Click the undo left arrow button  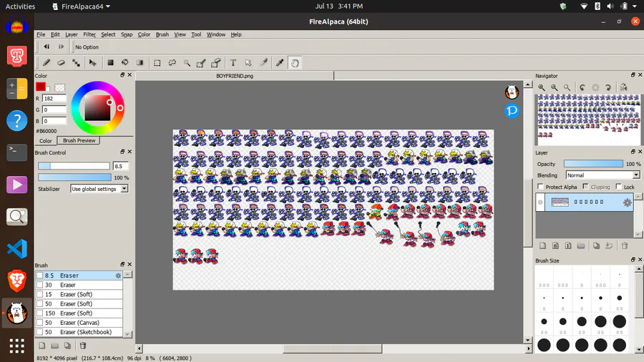point(47,47)
